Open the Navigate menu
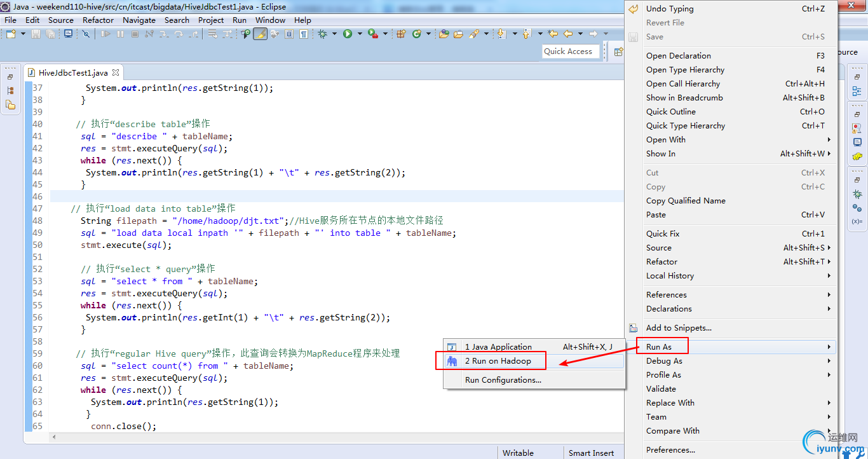Image resolution: width=868 pixels, height=459 pixels. pos(139,20)
